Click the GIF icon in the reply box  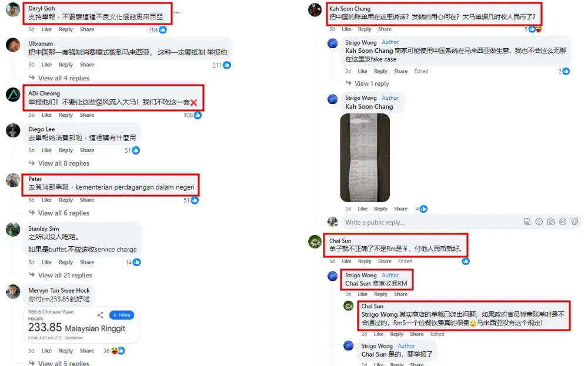563,221
